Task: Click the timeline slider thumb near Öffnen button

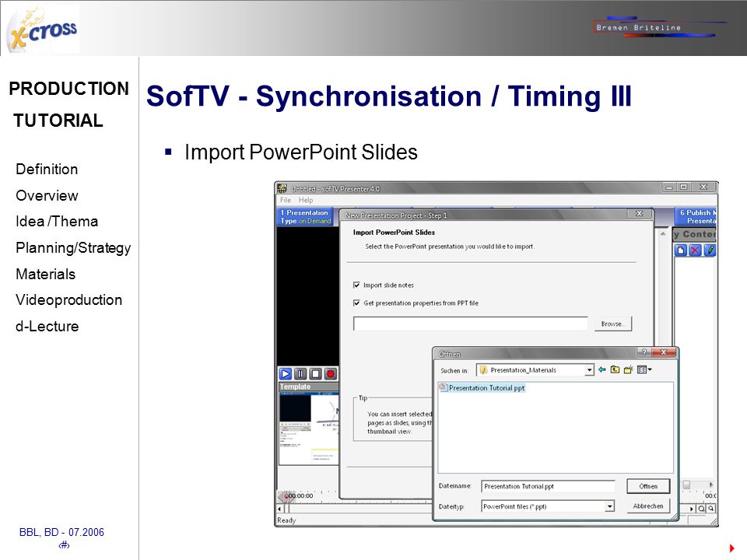Action: (686, 485)
